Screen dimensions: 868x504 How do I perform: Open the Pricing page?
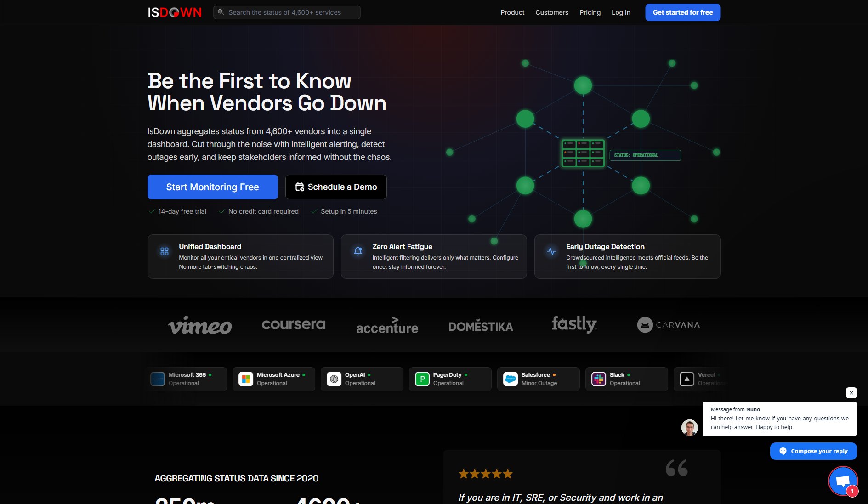(x=590, y=12)
